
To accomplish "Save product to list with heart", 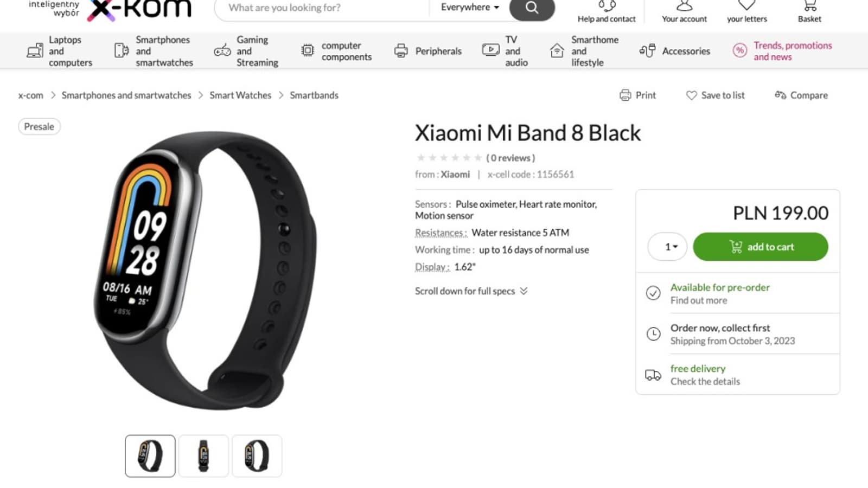I will click(x=715, y=95).
